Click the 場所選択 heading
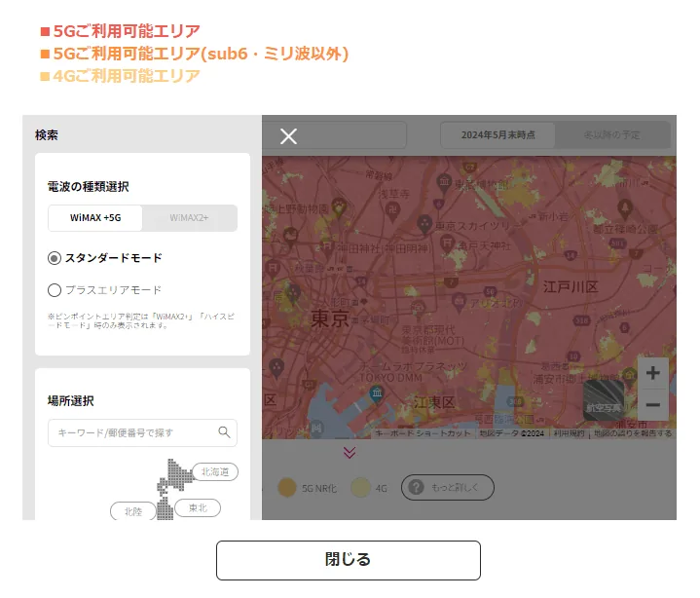 click(x=71, y=401)
